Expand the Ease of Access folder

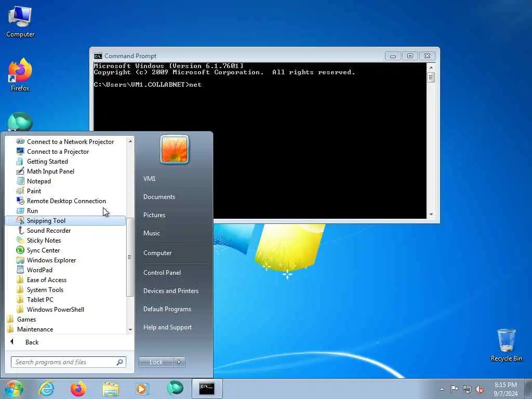click(x=65, y=280)
